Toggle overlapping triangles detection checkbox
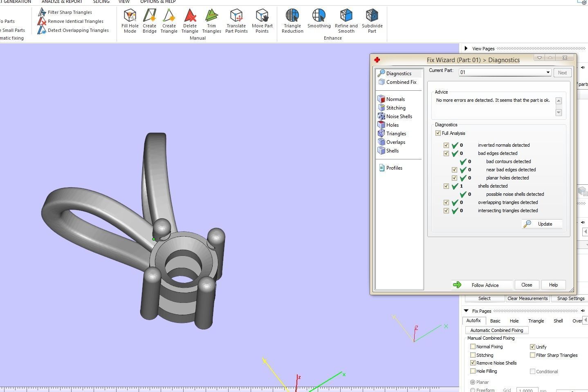Image resolution: width=588 pixels, height=392 pixels. pos(446,202)
